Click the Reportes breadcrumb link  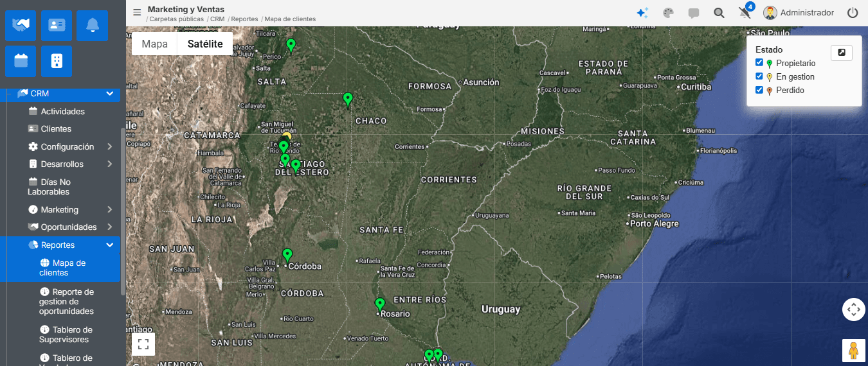coord(245,19)
